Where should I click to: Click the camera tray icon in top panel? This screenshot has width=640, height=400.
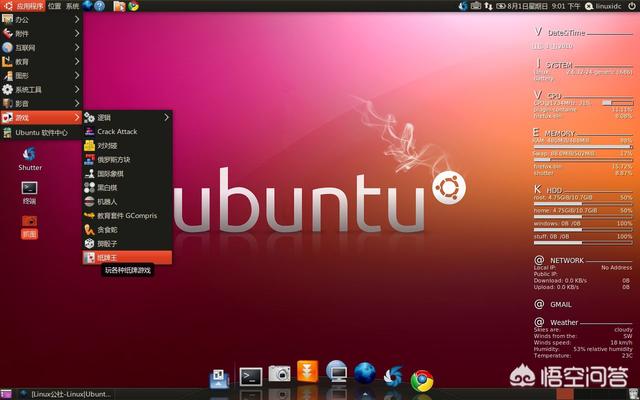point(476,6)
